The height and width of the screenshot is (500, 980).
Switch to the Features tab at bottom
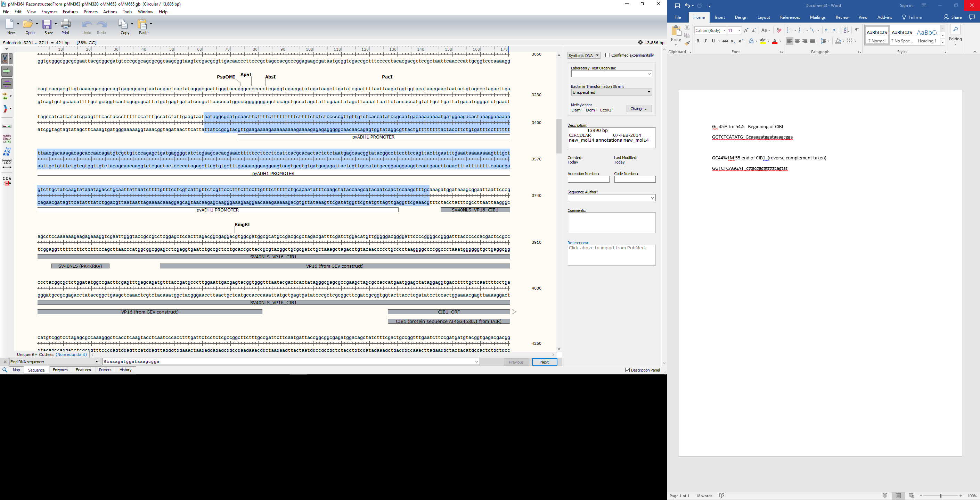pos(83,370)
